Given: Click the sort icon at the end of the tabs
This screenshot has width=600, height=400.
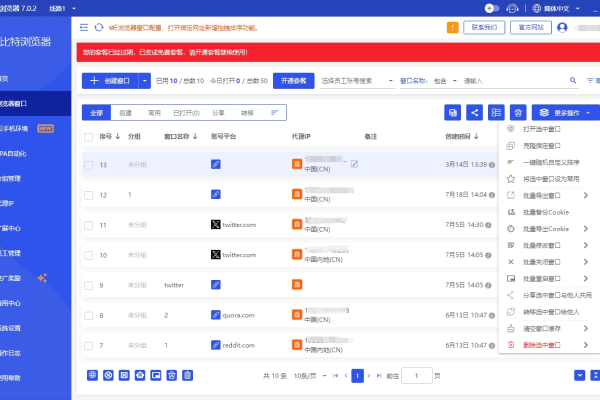Looking at the screenshot, I should coord(274,113).
